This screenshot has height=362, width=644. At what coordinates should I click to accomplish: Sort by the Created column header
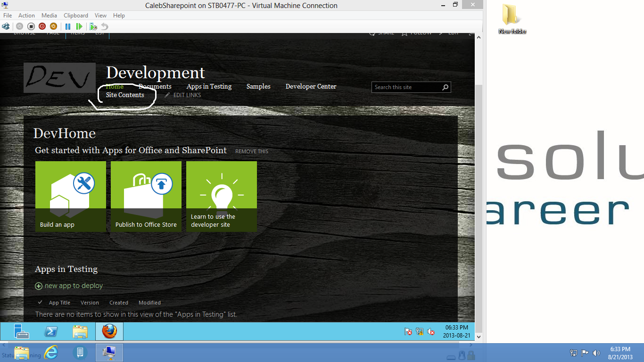tap(119, 303)
